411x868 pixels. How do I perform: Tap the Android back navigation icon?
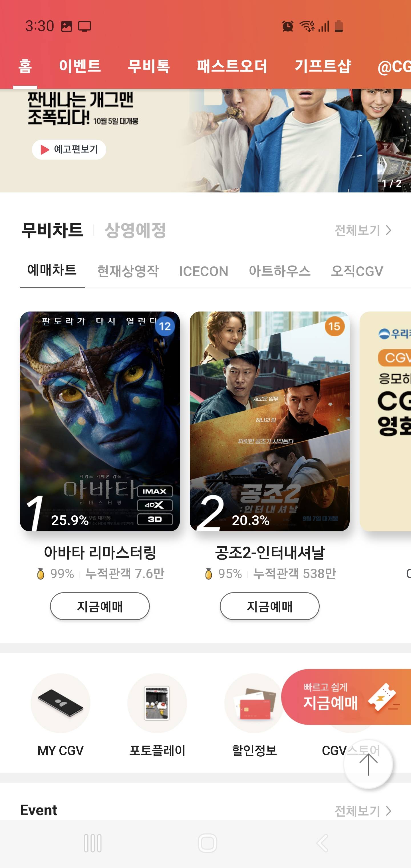tap(322, 843)
